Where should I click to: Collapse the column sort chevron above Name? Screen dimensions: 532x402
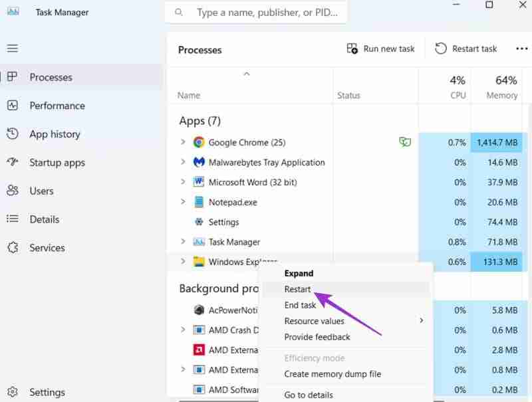coord(247,74)
